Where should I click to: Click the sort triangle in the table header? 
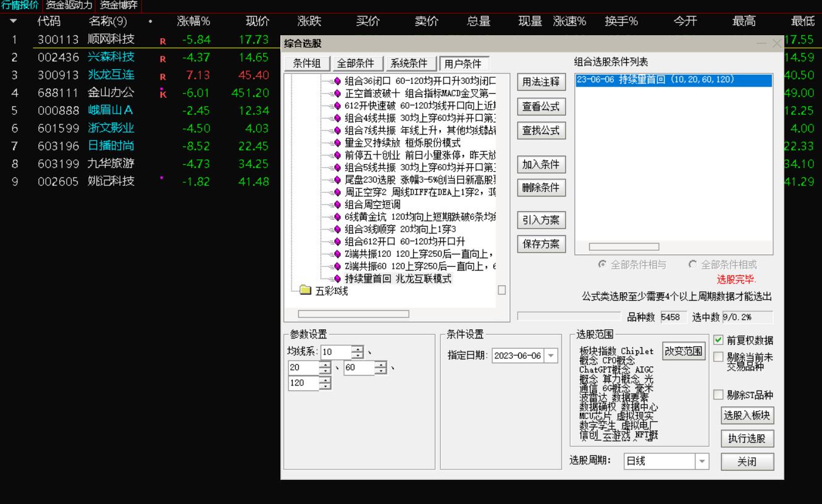[x=15, y=19]
